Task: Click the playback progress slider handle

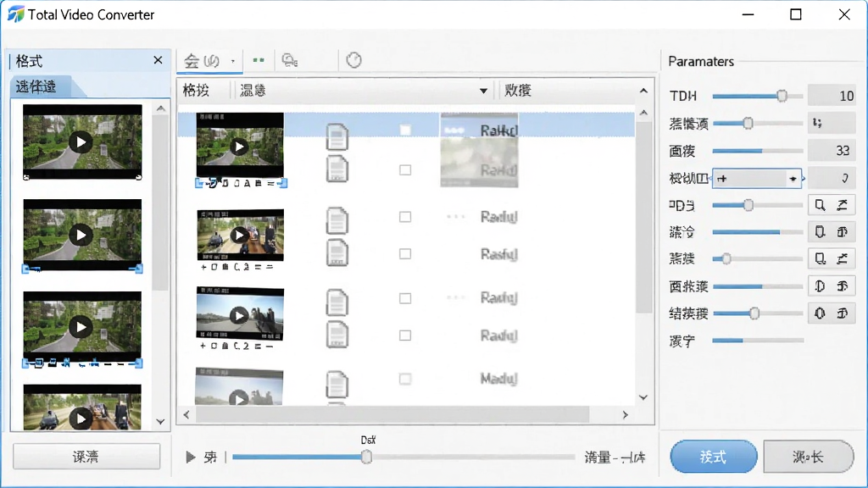Action: 366,457
